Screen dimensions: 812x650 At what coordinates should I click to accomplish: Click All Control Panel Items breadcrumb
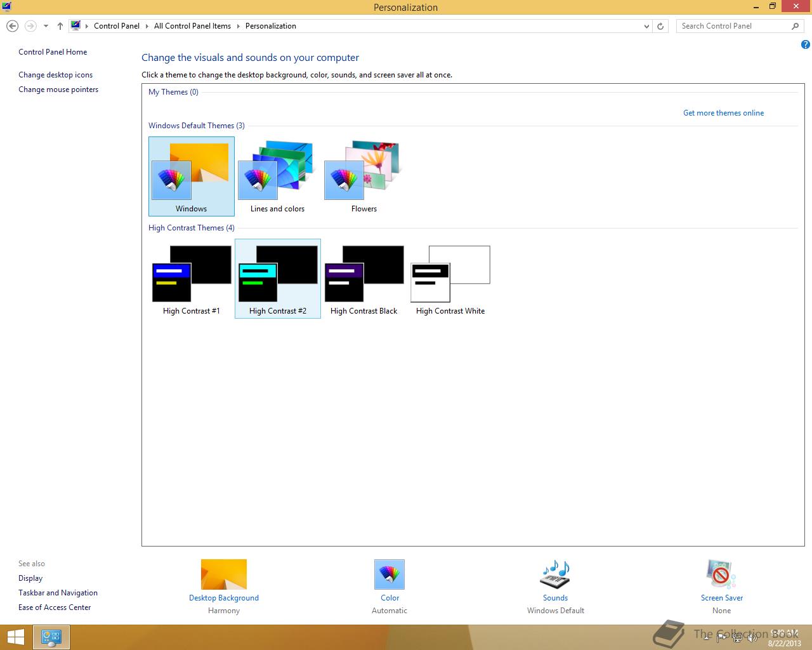tap(192, 26)
